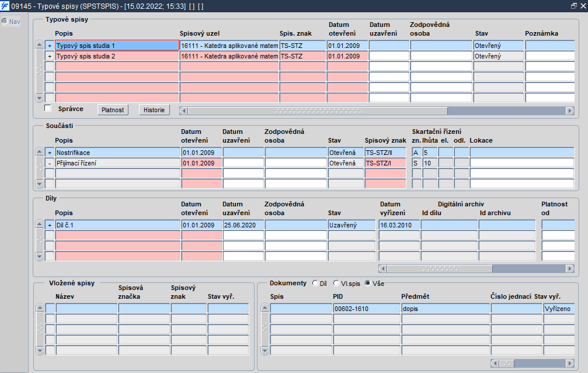588x373 pixels.
Task: Open the Platnost button
Action: [x=113, y=110]
